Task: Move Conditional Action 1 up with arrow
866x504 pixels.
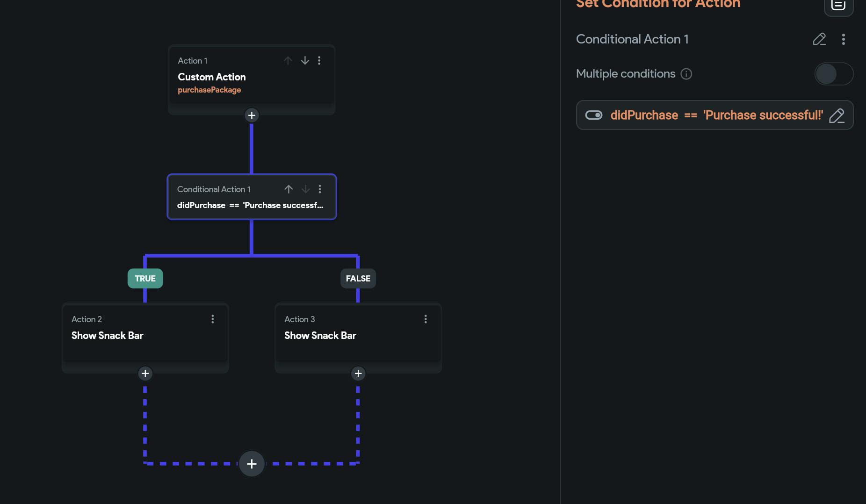Action: pyautogui.click(x=289, y=189)
